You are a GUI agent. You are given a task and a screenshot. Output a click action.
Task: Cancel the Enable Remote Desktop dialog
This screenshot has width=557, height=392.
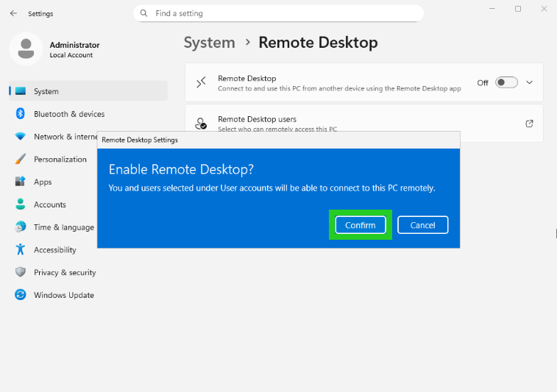422,225
